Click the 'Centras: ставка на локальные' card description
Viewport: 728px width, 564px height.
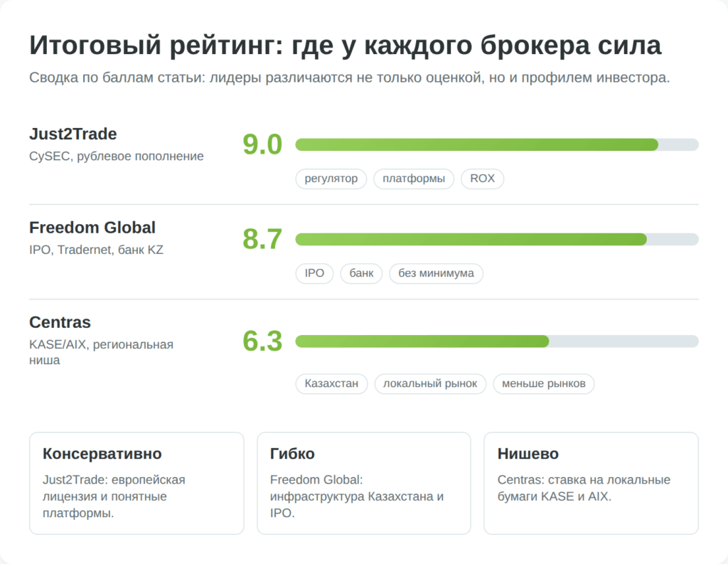pyautogui.click(x=584, y=488)
